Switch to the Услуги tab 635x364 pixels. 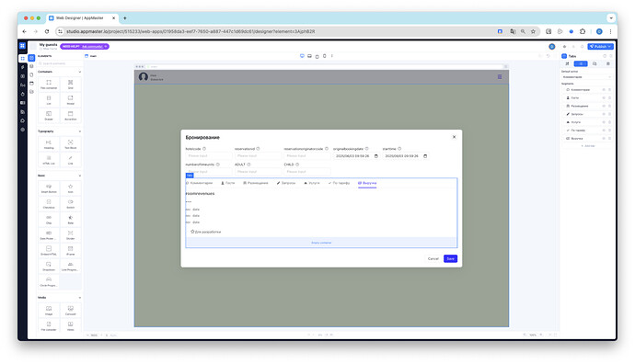coord(312,183)
